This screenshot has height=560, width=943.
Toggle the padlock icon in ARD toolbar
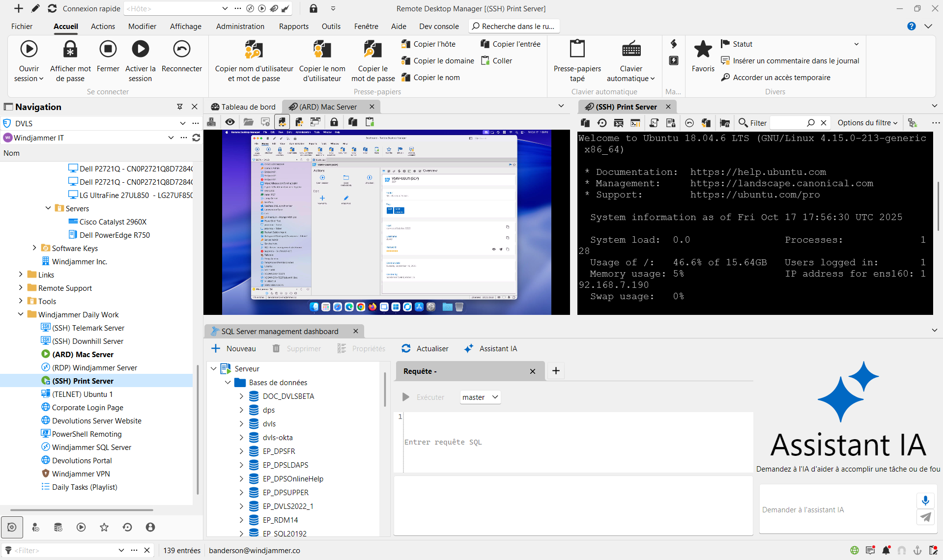(x=334, y=122)
